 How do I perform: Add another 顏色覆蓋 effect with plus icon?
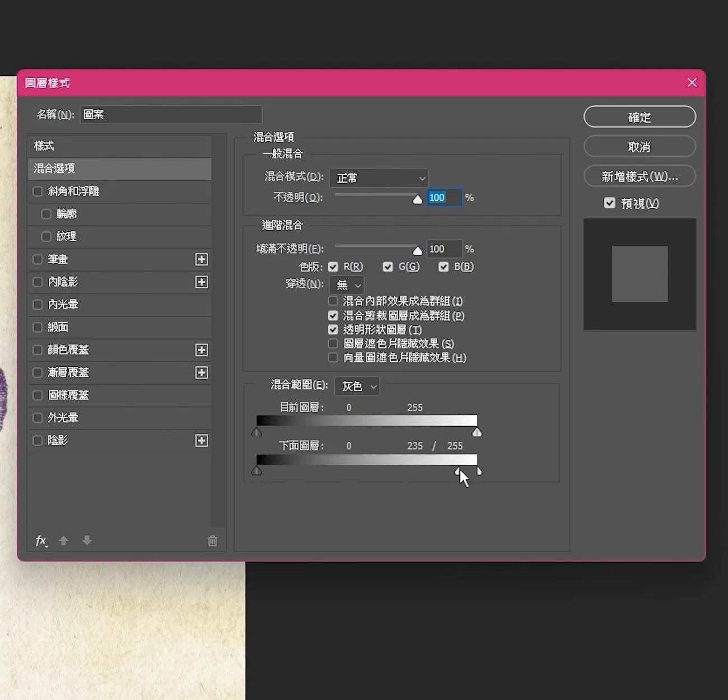pos(202,350)
